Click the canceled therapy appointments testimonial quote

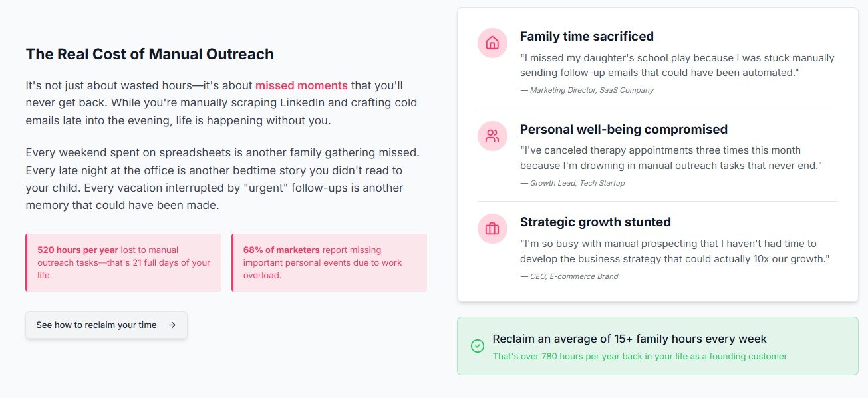[x=670, y=158]
